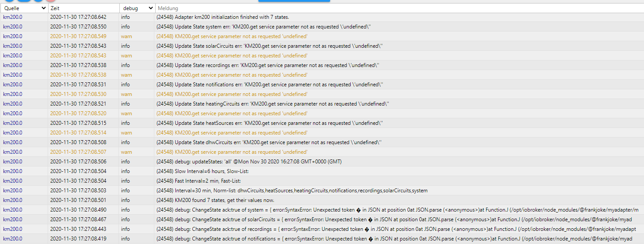644x244 pixels.
Task: Click km200.0 source in the 17:27:08.419 row
Action: [13, 239]
